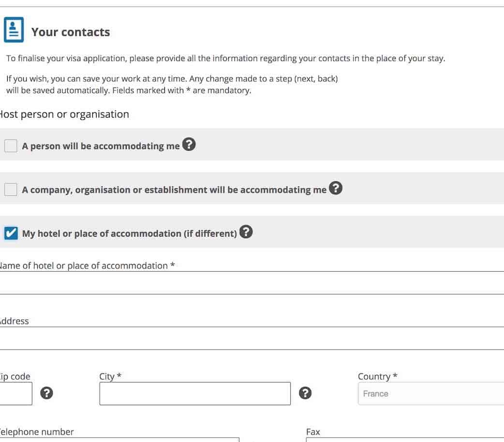Viewport: 504px width, 442px height.
Task: Click the 'Your contacts' heading
Action: [x=71, y=32]
